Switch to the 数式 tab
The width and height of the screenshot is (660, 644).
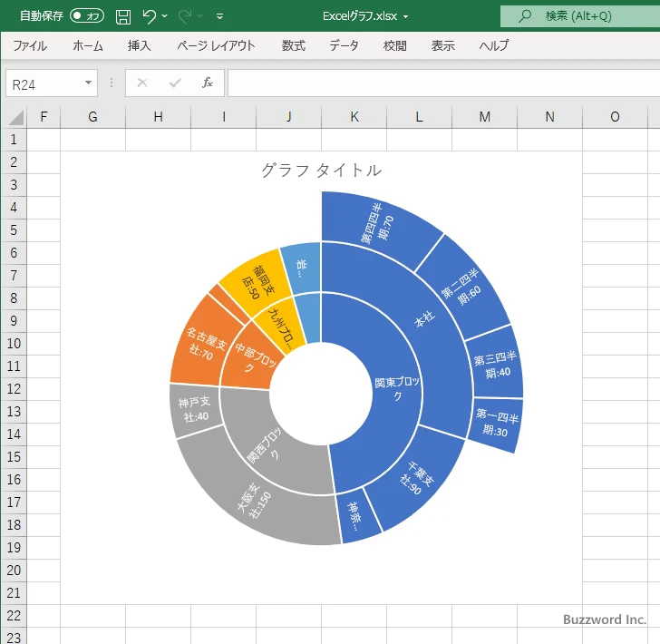click(x=294, y=45)
